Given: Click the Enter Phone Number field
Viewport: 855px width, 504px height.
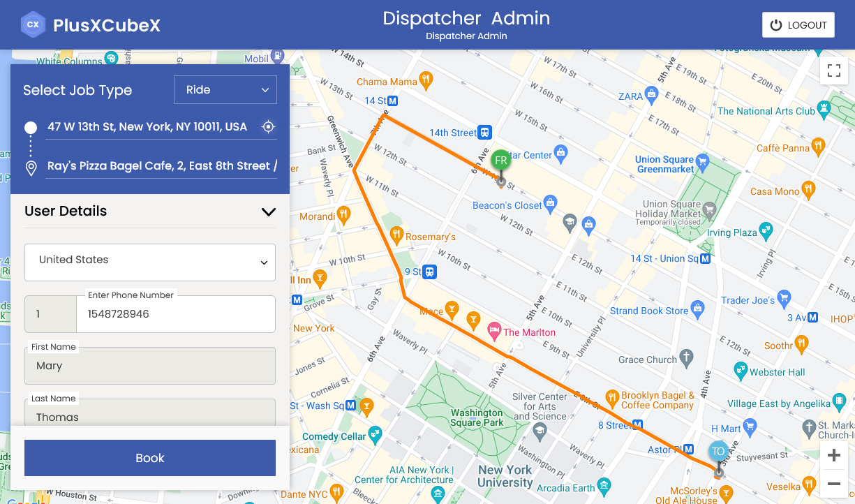Looking at the screenshot, I should coord(176,314).
